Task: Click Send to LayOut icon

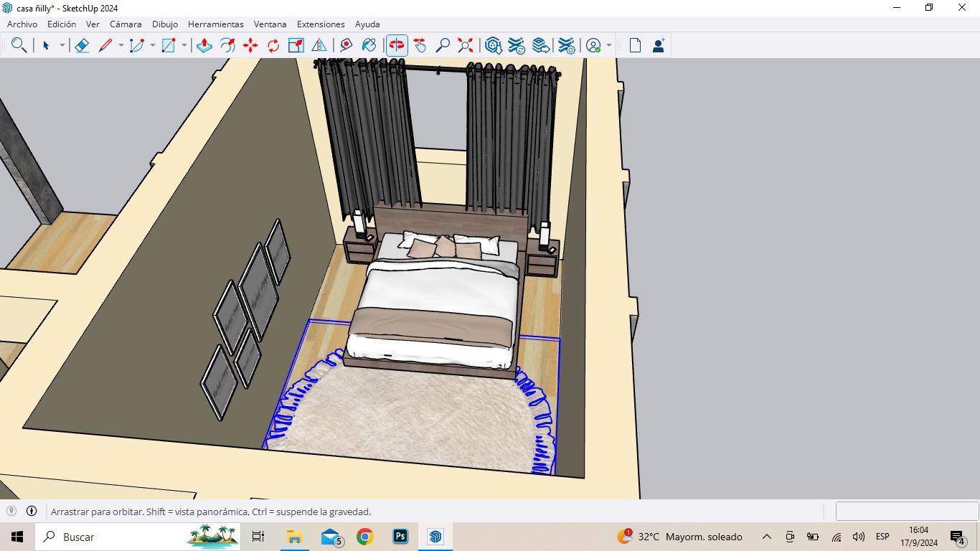Action: point(541,45)
